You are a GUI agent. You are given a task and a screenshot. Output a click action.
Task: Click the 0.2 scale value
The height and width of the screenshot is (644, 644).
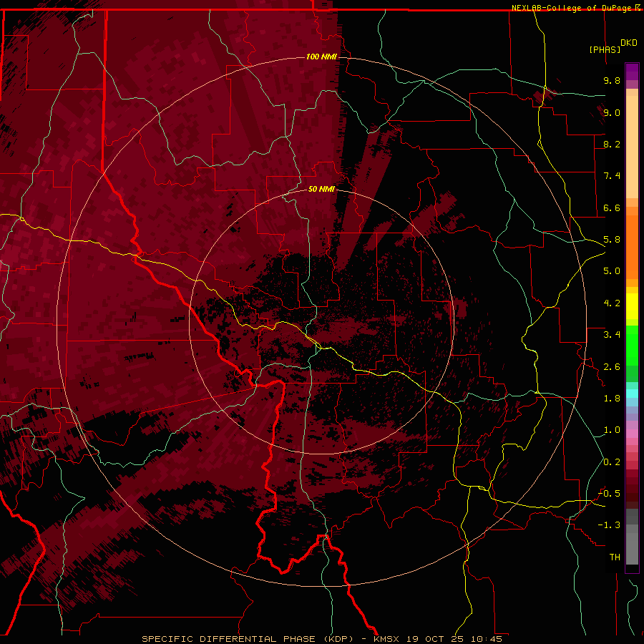[612, 462]
